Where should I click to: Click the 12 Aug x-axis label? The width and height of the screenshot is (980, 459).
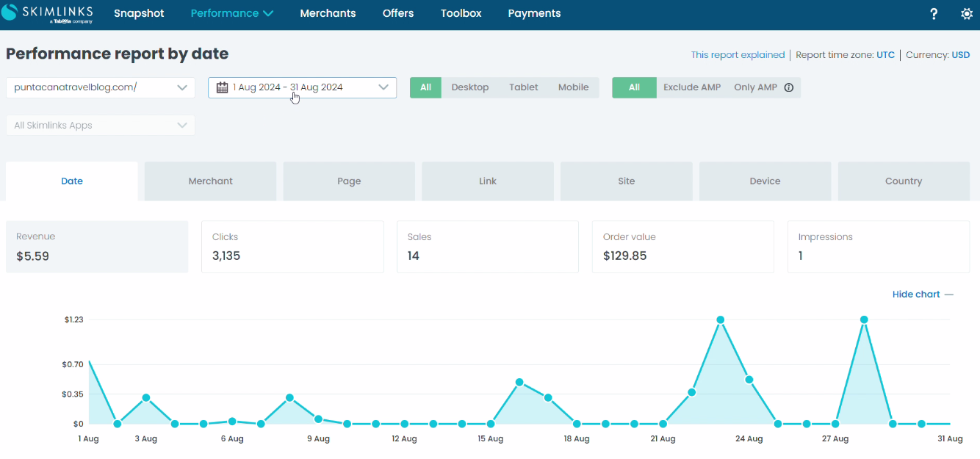(x=405, y=439)
